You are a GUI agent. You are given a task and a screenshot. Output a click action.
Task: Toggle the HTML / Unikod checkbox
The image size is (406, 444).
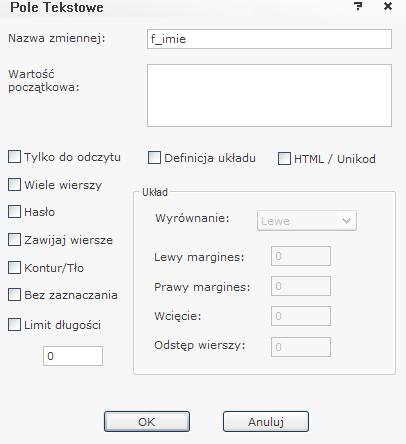tap(284, 159)
